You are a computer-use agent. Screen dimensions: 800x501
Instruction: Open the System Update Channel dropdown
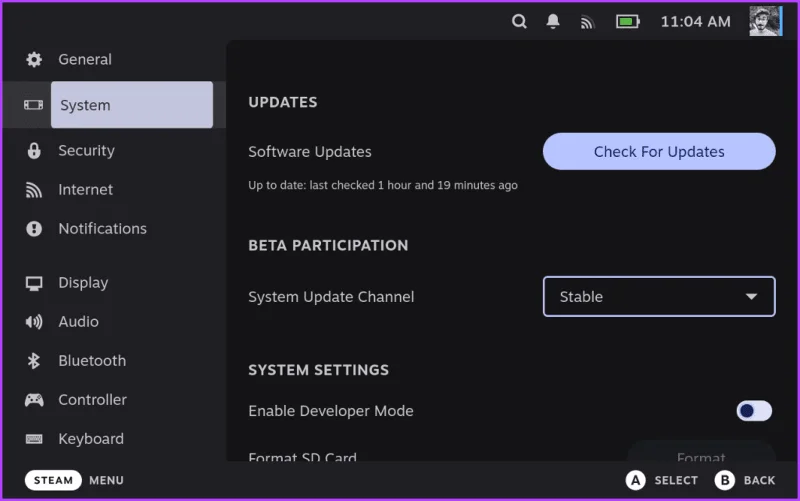tap(659, 296)
